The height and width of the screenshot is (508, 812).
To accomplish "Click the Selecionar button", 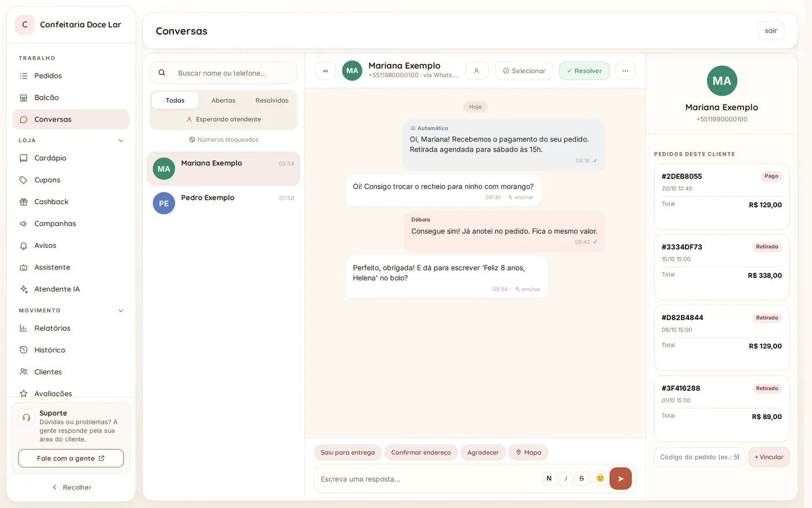I will coord(524,71).
